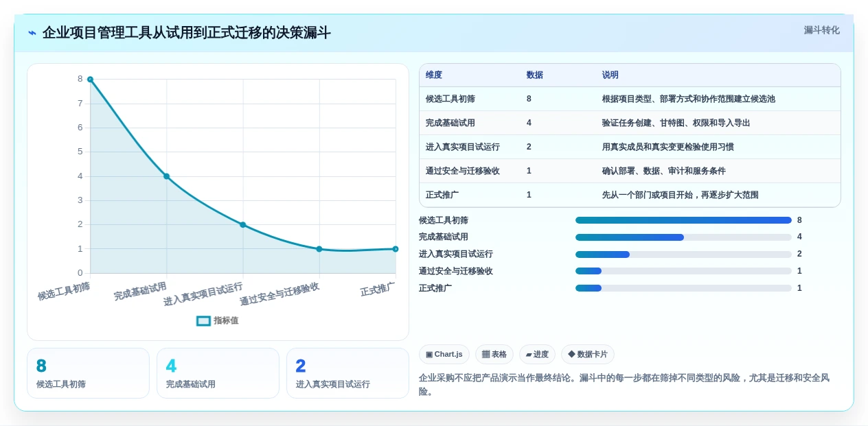The width and height of the screenshot is (868, 426).
Task: Select the chart point at value 4
Action: [166, 176]
